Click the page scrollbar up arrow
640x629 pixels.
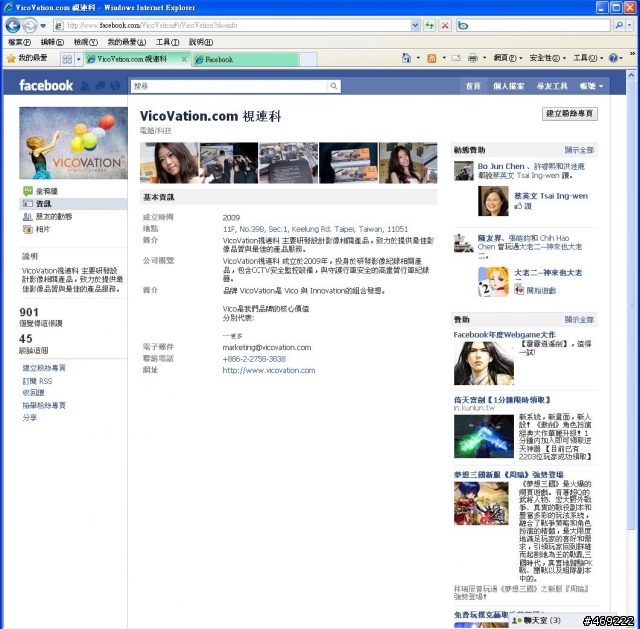click(631, 76)
